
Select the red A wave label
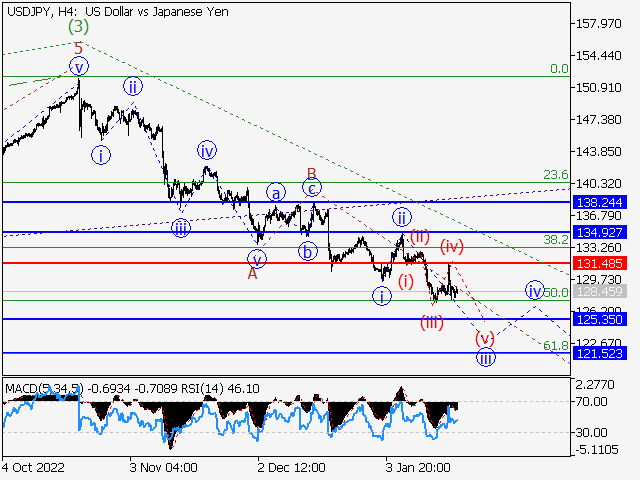point(253,273)
